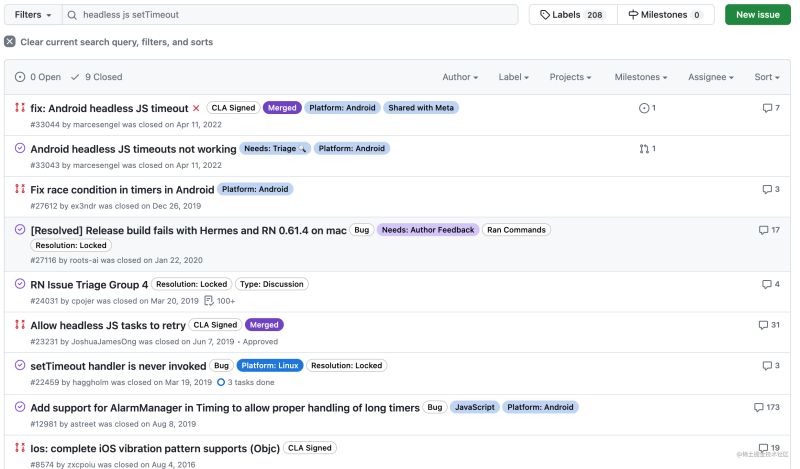800x469 pixels.
Task: Open the Filters dropdown
Action: pyautogui.click(x=33, y=15)
